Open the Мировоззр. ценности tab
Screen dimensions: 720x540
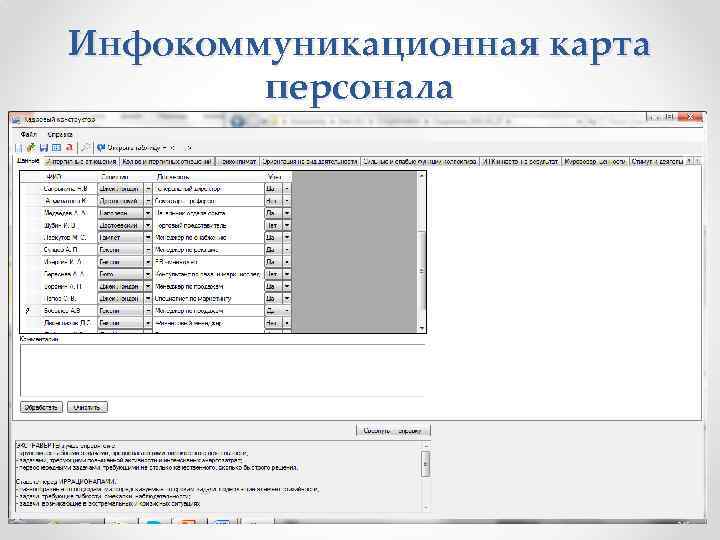point(595,162)
